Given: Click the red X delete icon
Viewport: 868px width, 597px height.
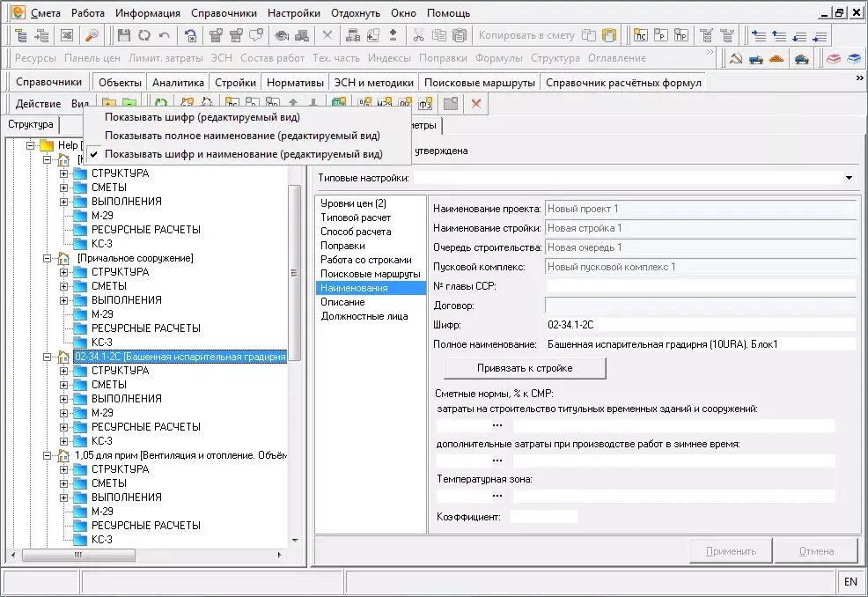Looking at the screenshot, I should pos(476,104).
